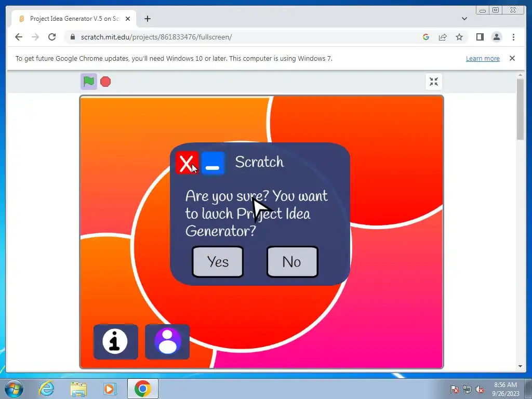Open network status tray icon
Viewport: 532px width, 399px height.
pos(467,389)
